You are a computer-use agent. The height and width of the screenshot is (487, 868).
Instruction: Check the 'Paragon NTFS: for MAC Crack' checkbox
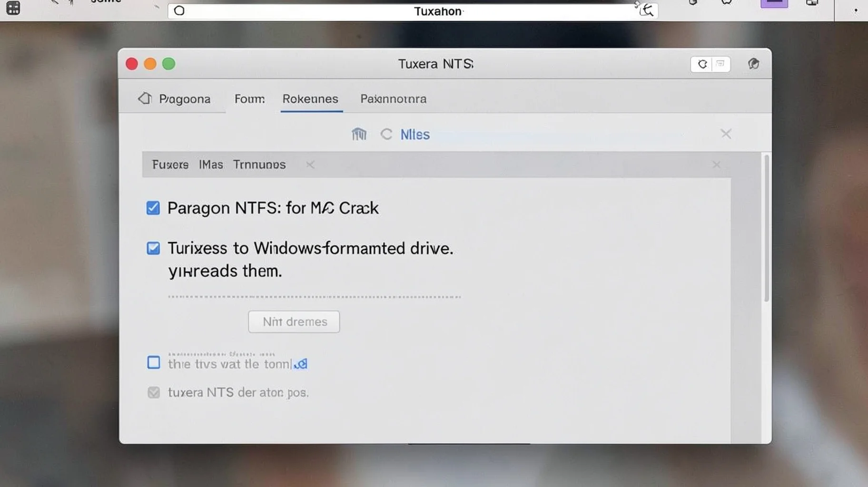pos(153,208)
